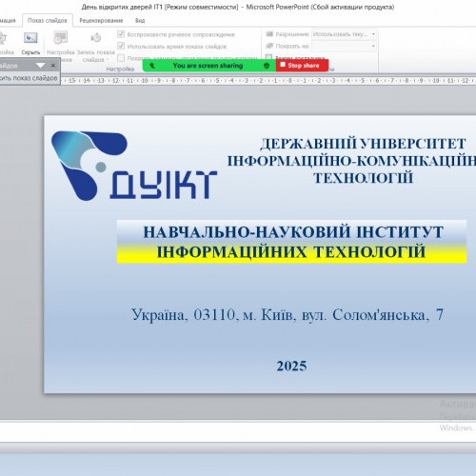Click the ІНФОРМАЦІЙНИХ ТЕХНОЛОГІЙ yellow highlighted line
Screen dimensions: 476x476
coord(291,252)
